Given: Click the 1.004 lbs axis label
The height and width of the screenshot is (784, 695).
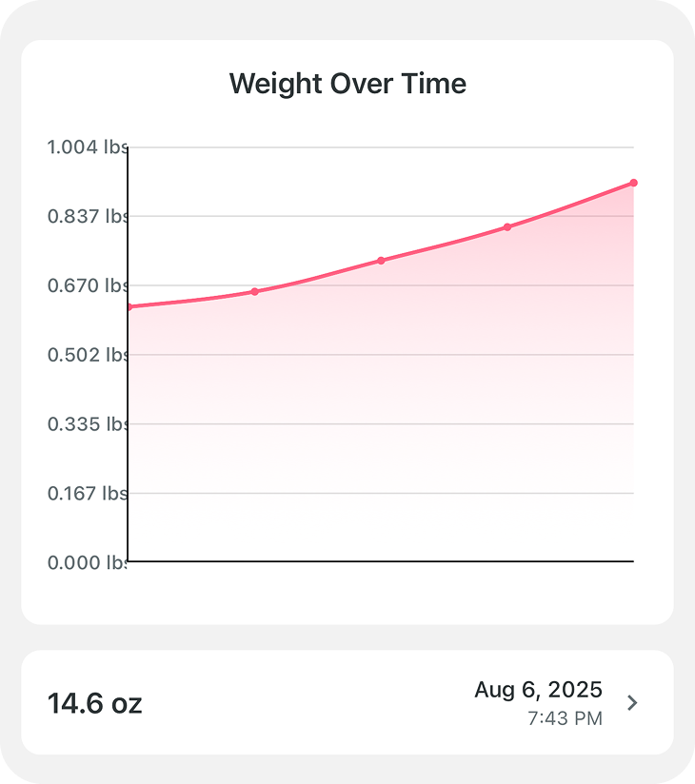Looking at the screenshot, I should [87, 147].
